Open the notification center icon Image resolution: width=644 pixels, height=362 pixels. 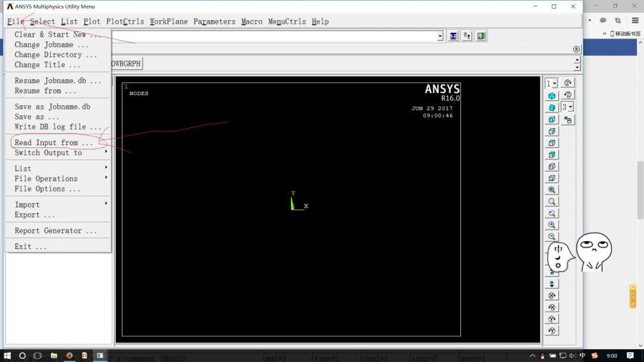coord(630,356)
